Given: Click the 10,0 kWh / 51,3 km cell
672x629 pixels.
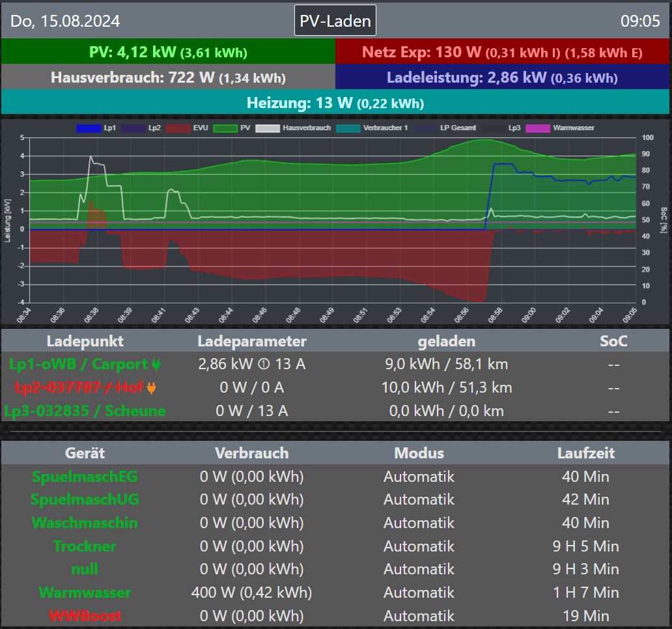Looking at the screenshot, I should (447, 388).
